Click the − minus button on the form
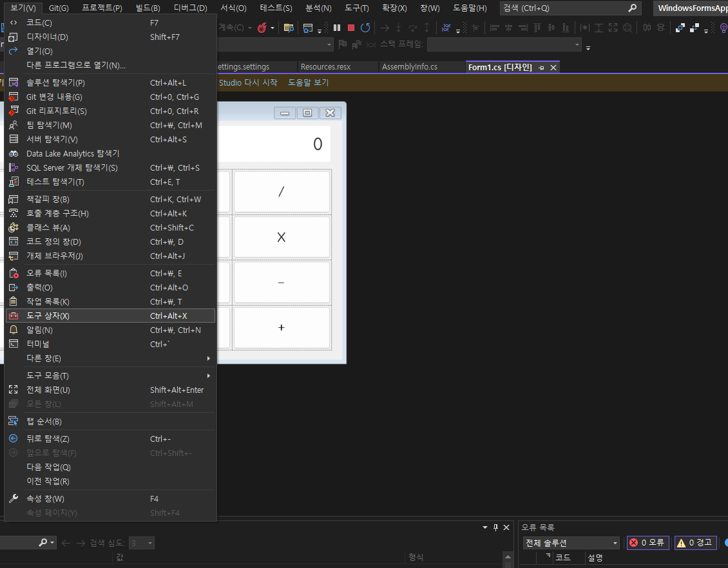This screenshot has height=568, width=728. [x=282, y=283]
